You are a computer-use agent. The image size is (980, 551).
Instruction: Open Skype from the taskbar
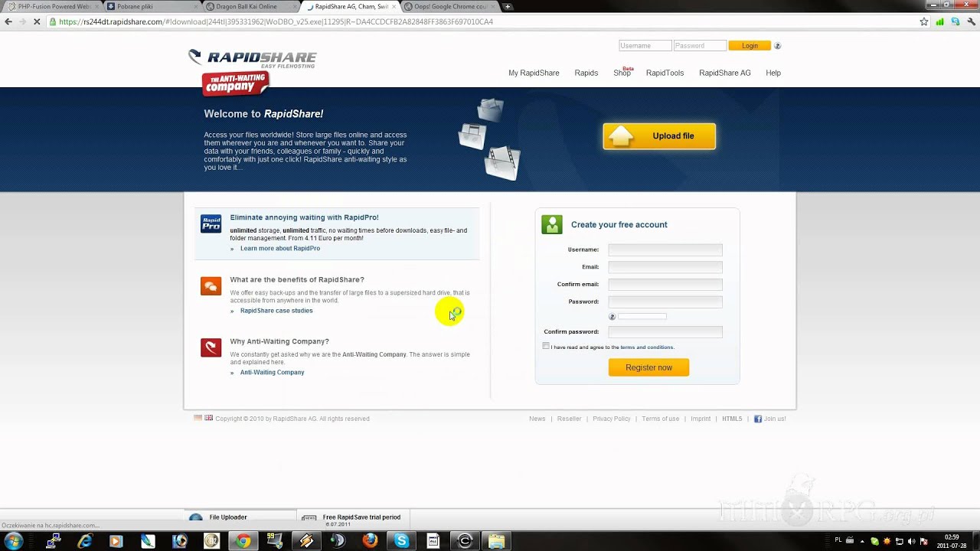[402, 541]
